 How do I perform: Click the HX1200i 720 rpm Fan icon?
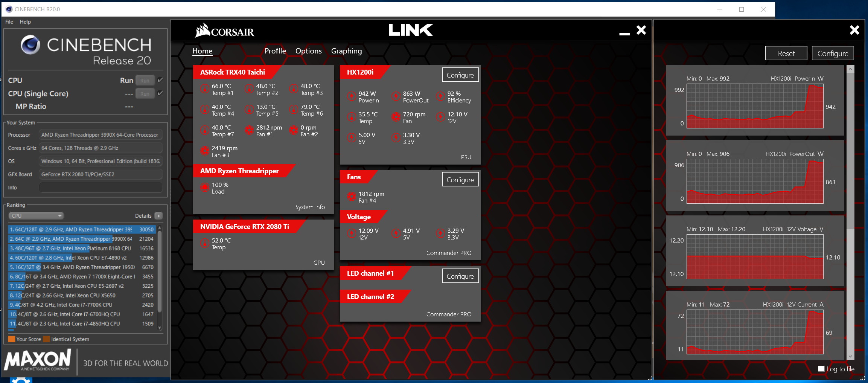pos(396,117)
